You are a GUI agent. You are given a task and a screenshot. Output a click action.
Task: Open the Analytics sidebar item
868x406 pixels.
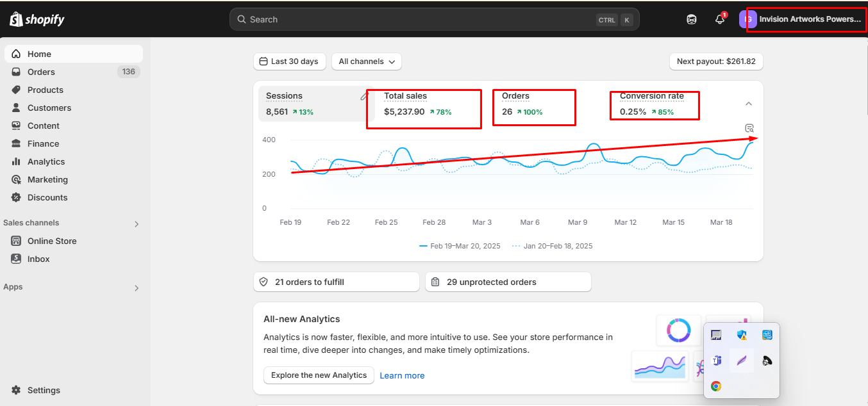(46, 161)
